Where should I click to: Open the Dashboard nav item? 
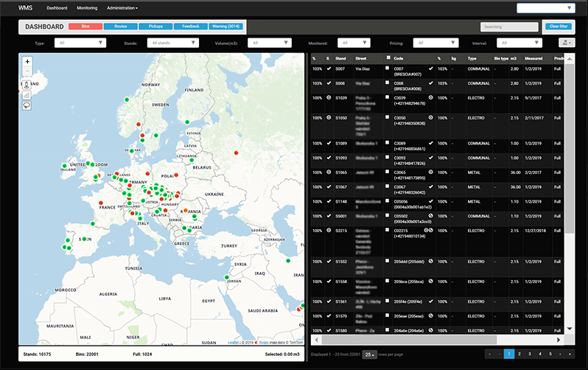[57, 8]
